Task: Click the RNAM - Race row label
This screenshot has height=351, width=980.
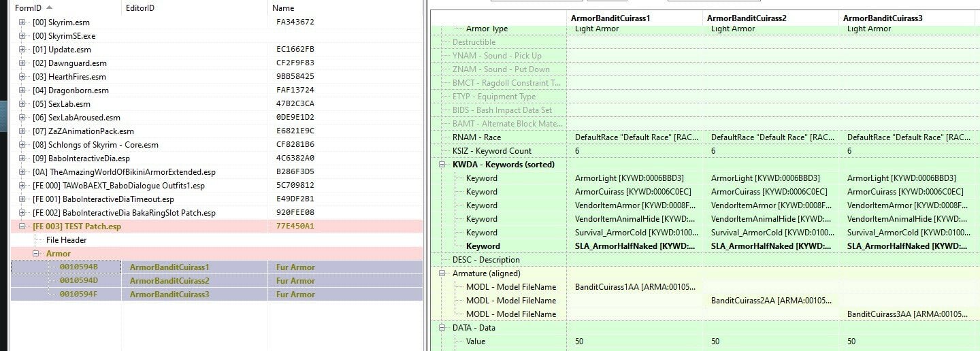Action: click(476, 137)
